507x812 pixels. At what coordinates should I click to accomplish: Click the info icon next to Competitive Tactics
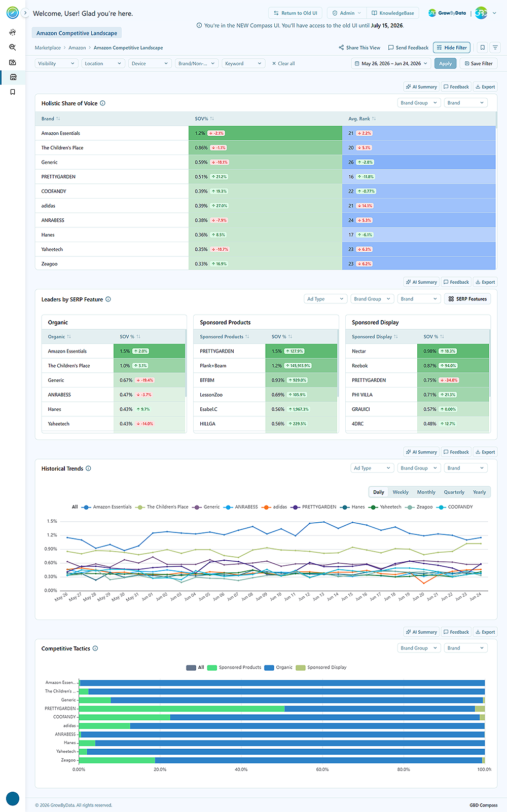click(x=95, y=648)
